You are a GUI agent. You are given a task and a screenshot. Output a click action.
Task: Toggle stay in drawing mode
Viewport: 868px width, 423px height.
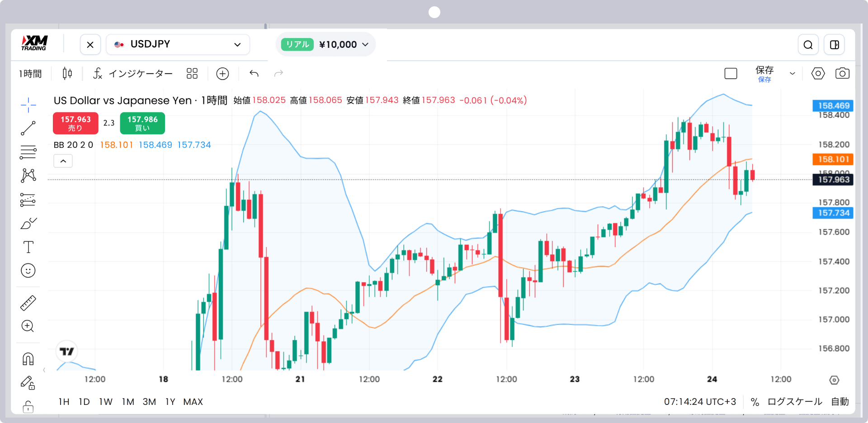click(28, 383)
